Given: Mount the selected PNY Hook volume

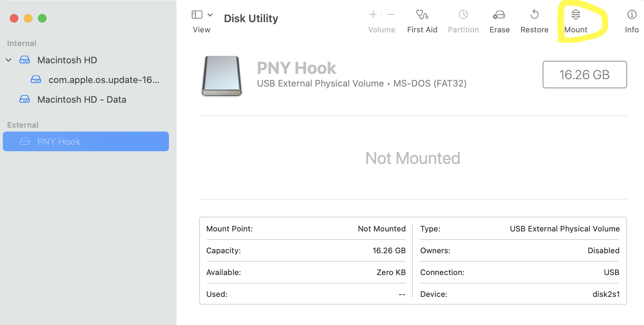Looking at the screenshot, I should coord(576,15).
